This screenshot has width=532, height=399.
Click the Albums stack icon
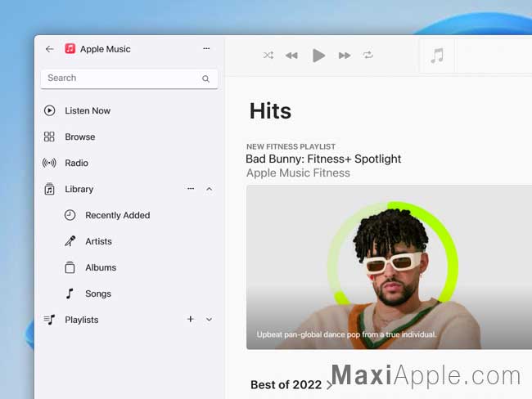70,267
